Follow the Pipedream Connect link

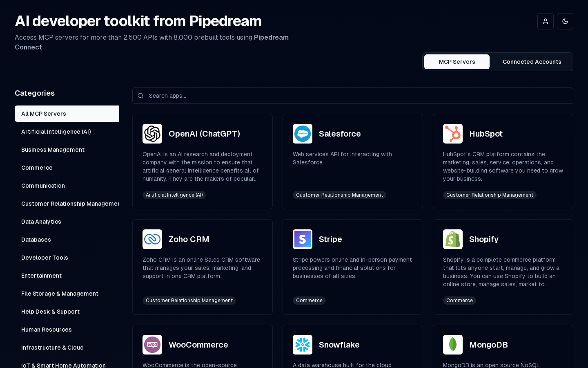151,42
